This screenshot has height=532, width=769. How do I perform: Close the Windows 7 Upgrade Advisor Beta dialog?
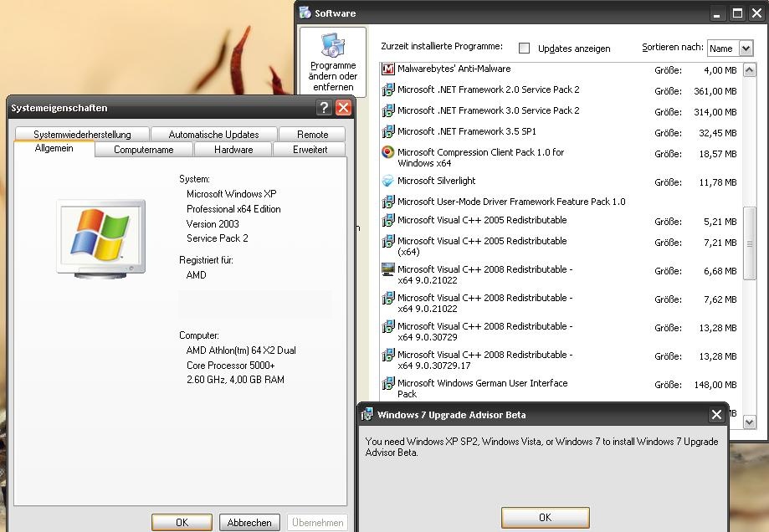click(x=716, y=415)
